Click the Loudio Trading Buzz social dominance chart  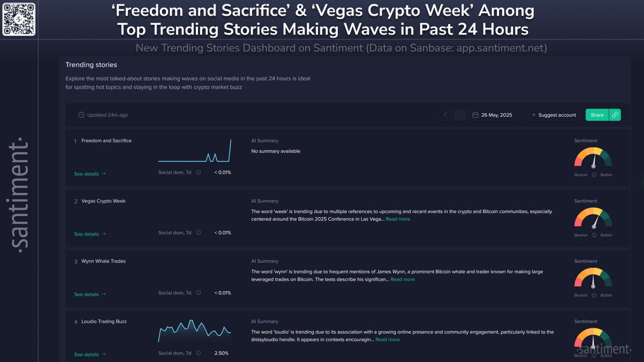(x=195, y=332)
